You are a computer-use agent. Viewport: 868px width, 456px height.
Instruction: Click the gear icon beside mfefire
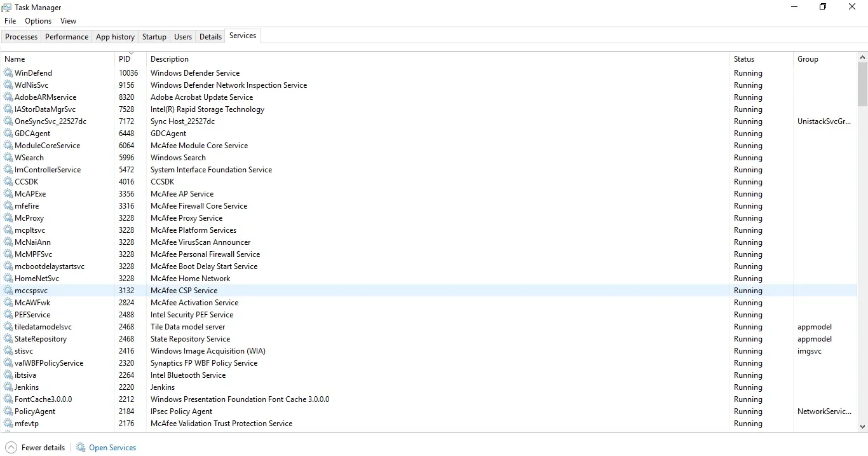pyautogui.click(x=8, y=205)
